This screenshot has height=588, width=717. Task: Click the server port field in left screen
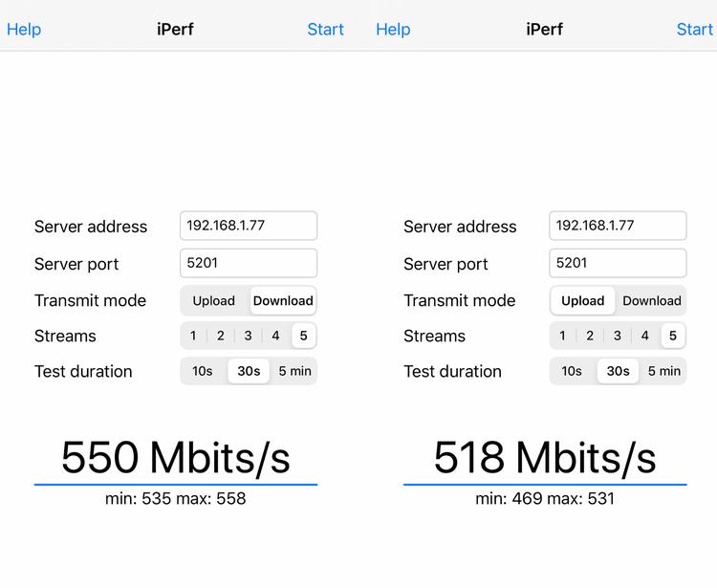pos(249,263)
